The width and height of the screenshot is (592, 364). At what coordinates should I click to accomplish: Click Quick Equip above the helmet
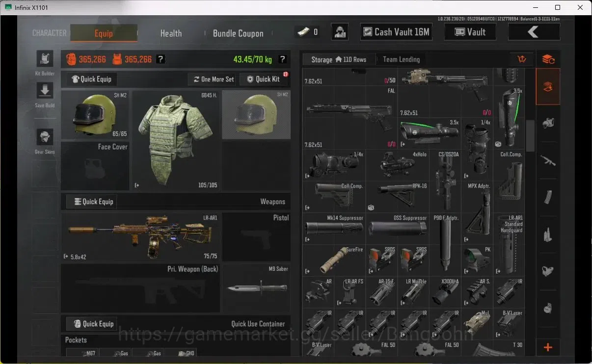click(x=91, y=79)
